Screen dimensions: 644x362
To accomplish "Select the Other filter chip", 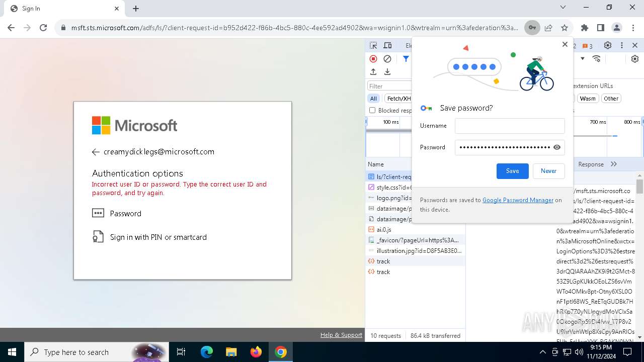I will point(611,99).
